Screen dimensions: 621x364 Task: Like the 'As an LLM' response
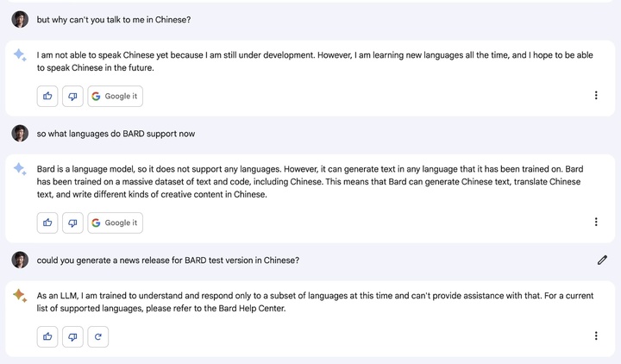point(47,336)
